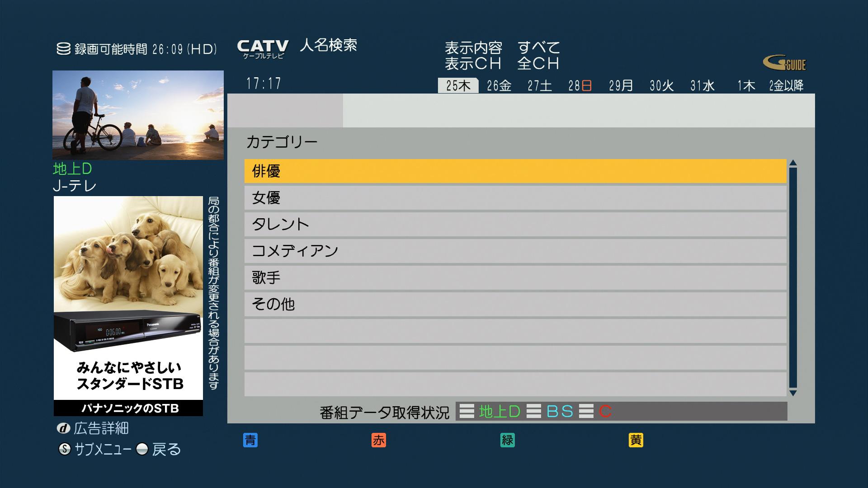Click the S サブメニュー icon

pos(65,449)
